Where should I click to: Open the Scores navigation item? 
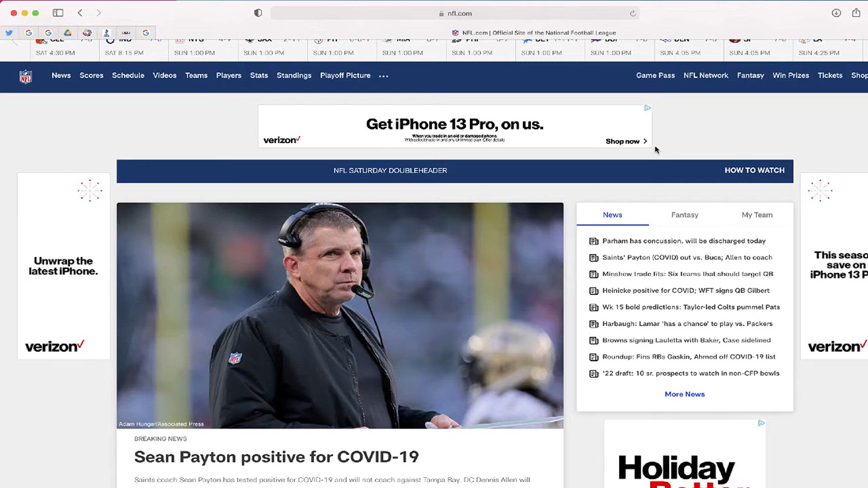pos(91,75)
